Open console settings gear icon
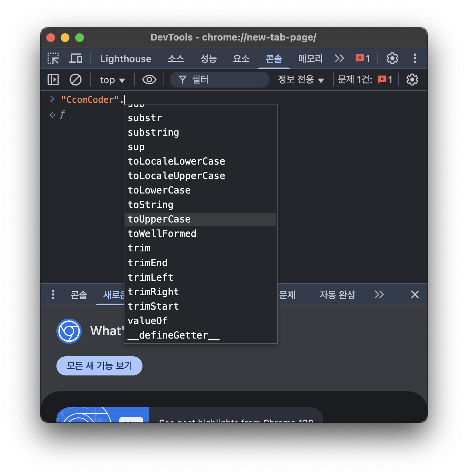The width and height of the screenshot is (468, 476). tap(412, 80)
